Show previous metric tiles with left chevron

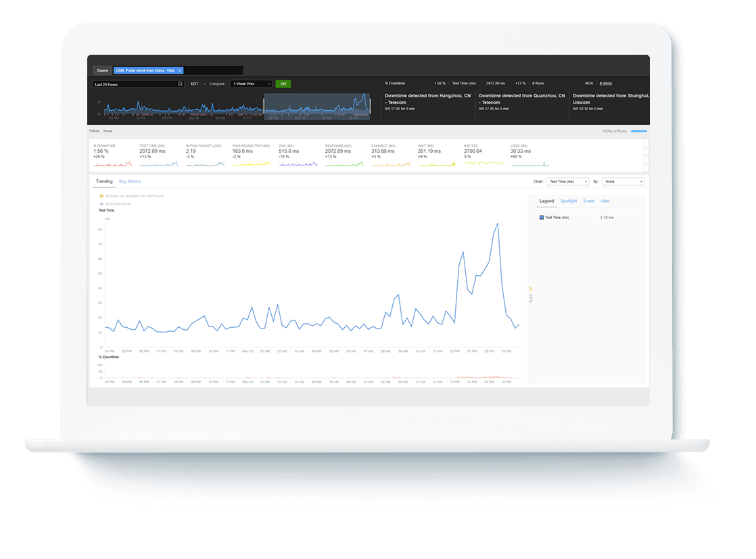(x=646, y=147)
